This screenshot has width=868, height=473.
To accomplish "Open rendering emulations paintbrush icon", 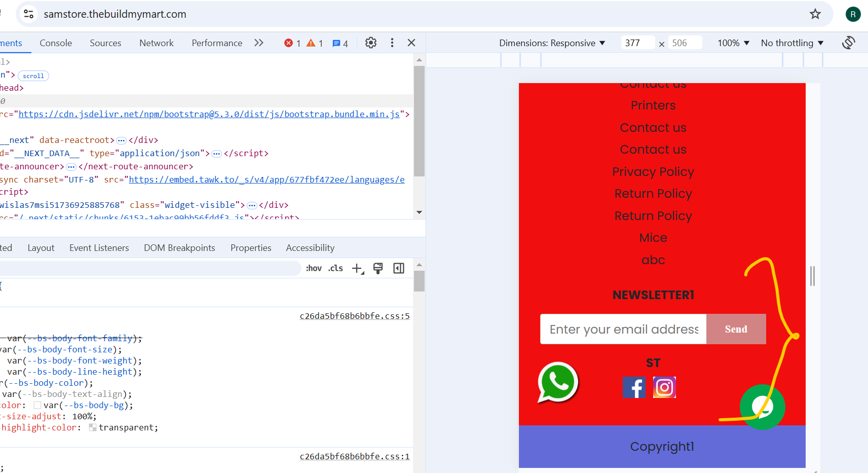I will [378, 268].
